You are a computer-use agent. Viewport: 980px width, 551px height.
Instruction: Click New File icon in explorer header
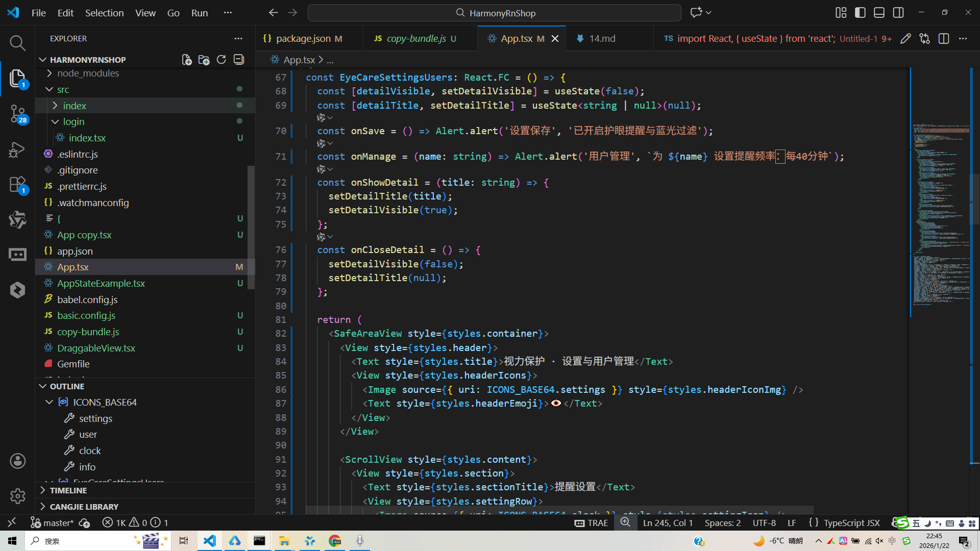click(x=187, y=60)
